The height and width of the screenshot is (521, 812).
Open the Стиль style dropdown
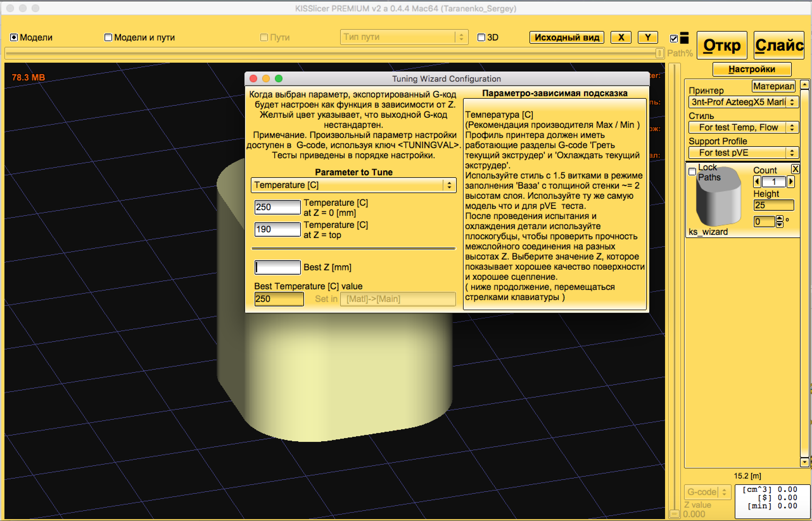743,128
